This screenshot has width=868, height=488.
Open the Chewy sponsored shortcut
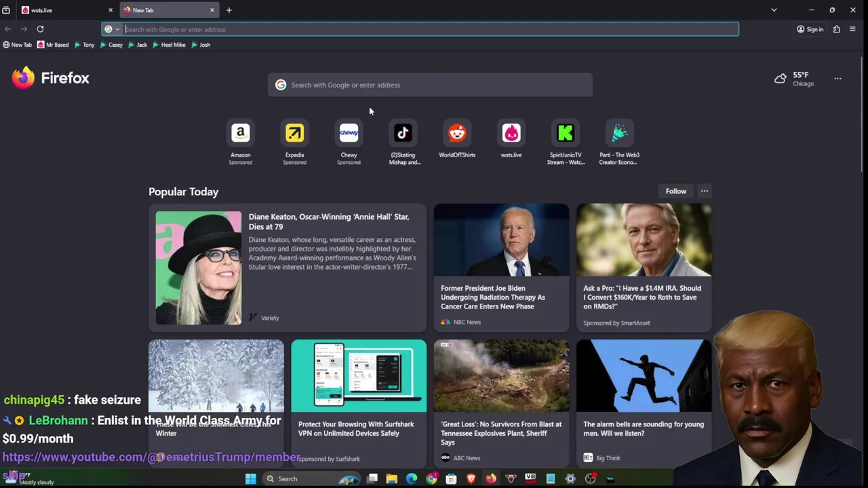point(349,143)
